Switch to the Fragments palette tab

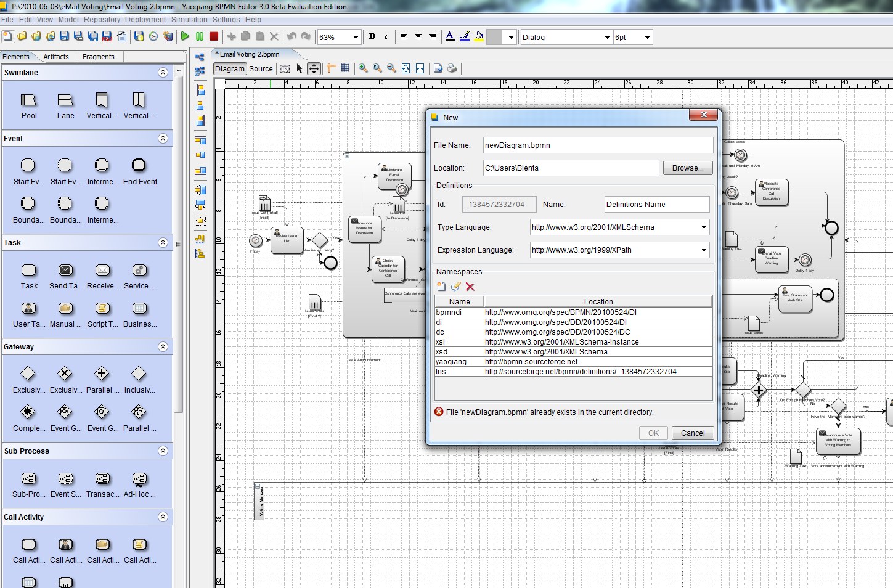coord(99,57)
